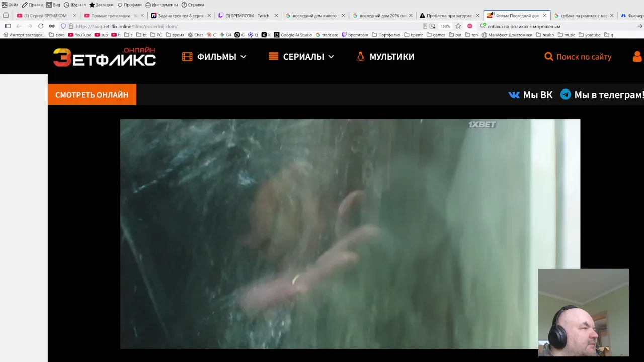Toggle reader view icon in address bar

pyautogui.click(x=425, y=26)
